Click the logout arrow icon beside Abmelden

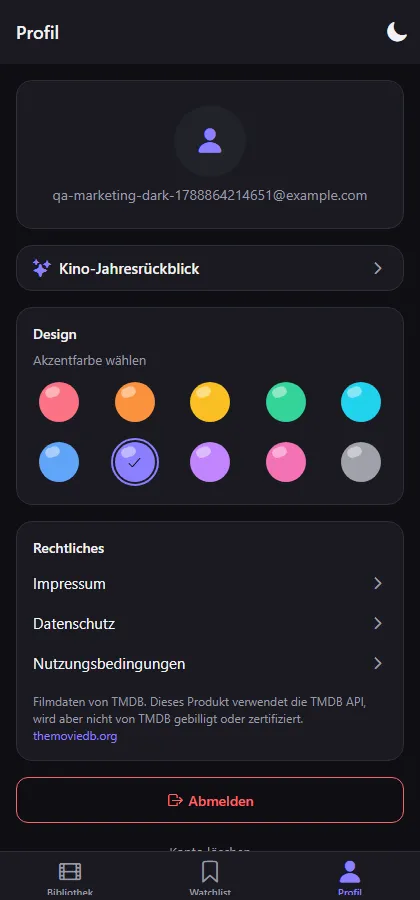click(175, 800)
